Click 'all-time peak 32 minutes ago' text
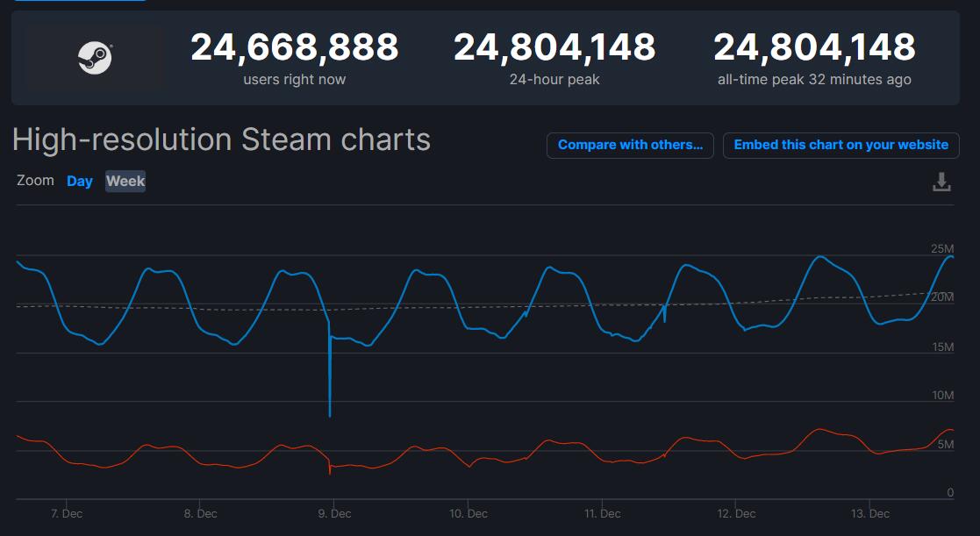The image size is (980, 536). 814,79
